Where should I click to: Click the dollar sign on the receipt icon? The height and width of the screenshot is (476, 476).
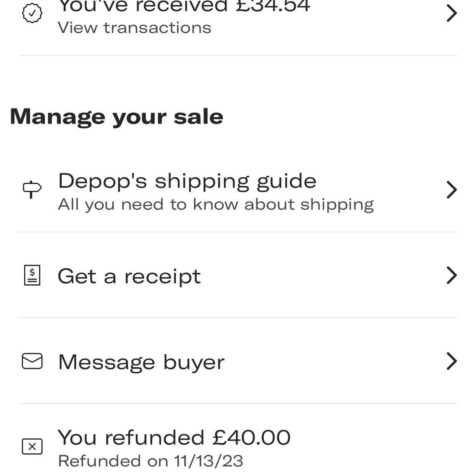point(32,272)
